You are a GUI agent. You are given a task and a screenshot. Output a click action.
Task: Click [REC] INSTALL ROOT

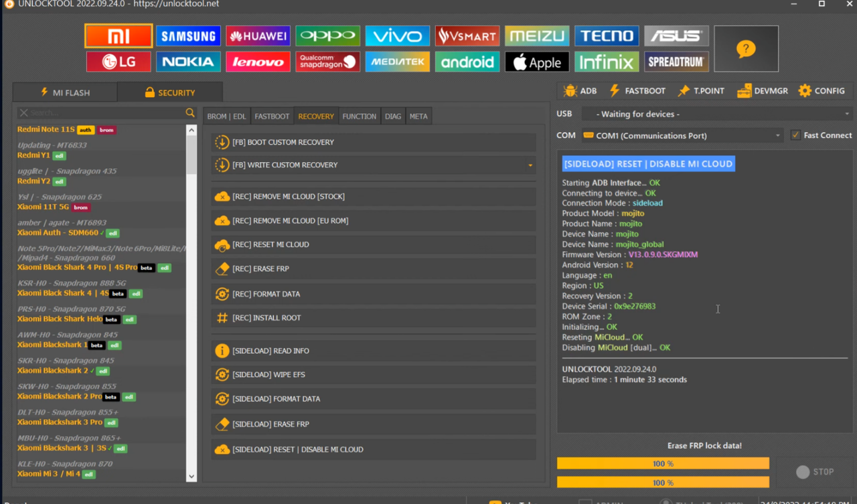(x=374, y=318)
